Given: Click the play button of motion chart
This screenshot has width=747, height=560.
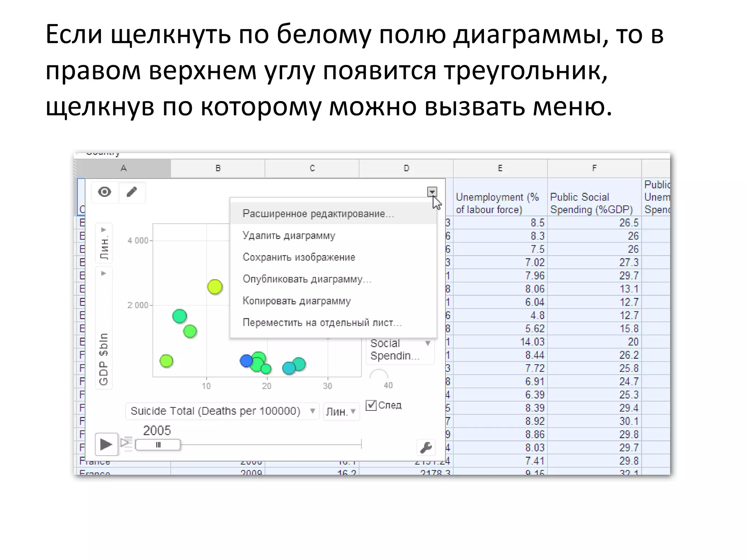Looking at the screenshot, I should click(106, 444).
